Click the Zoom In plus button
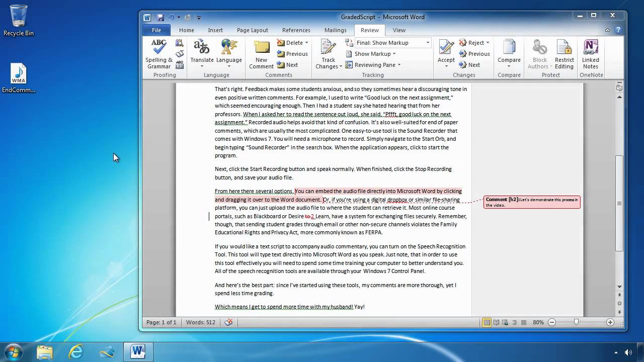The image size is (644, 362). click(x=610, y=322)
